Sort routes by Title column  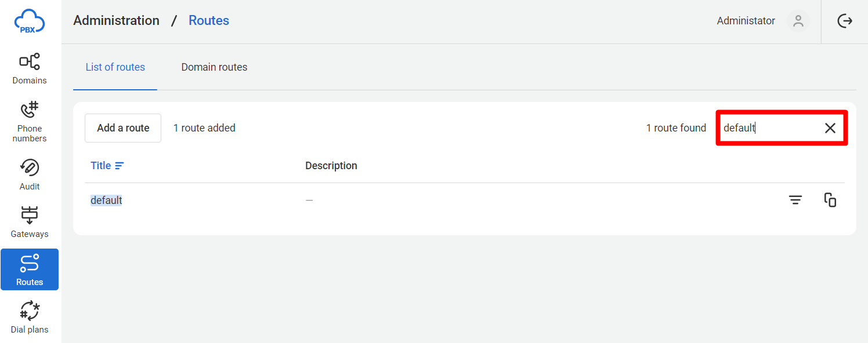point(107,166)
